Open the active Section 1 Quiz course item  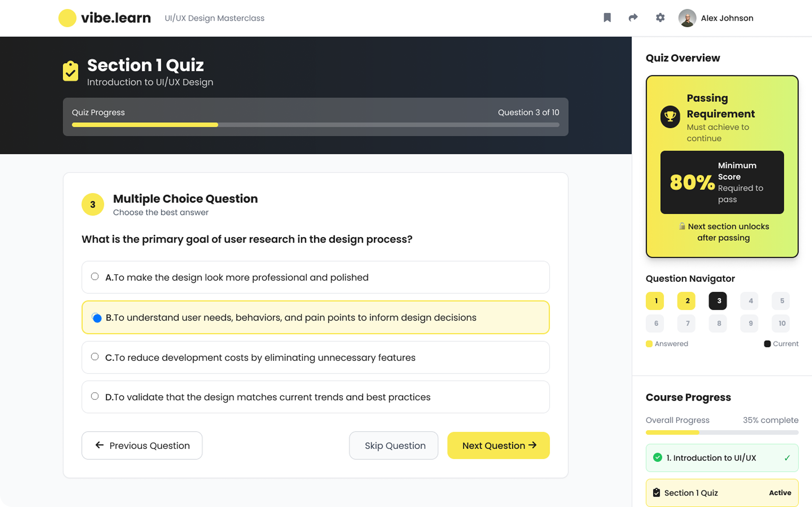722,492
